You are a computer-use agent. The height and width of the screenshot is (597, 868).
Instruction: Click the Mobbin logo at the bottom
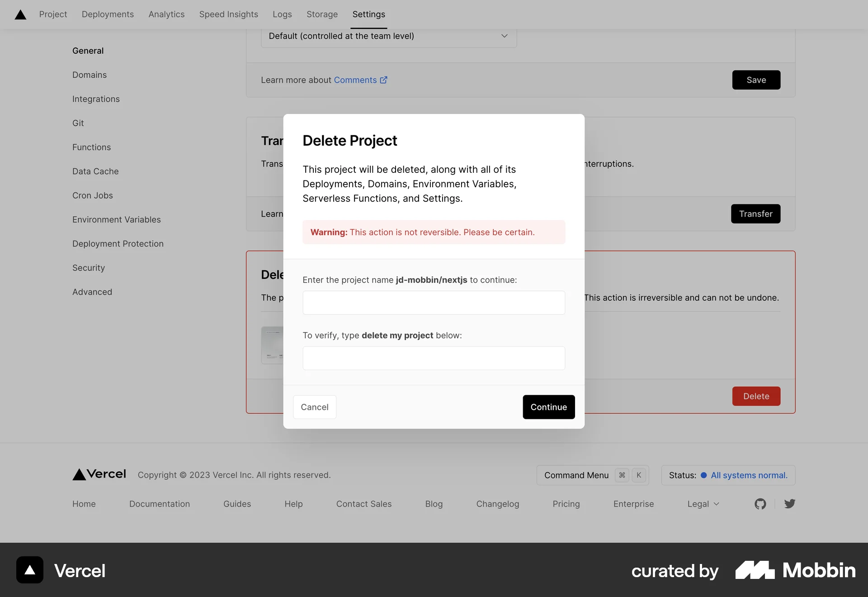pyautogui.click(x=795, y=570)
